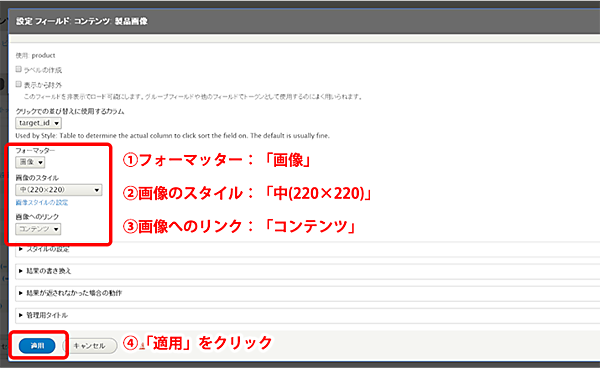Click the 使用: product text
The height and width of the screenshot is (368, 600).
[35, 55]
